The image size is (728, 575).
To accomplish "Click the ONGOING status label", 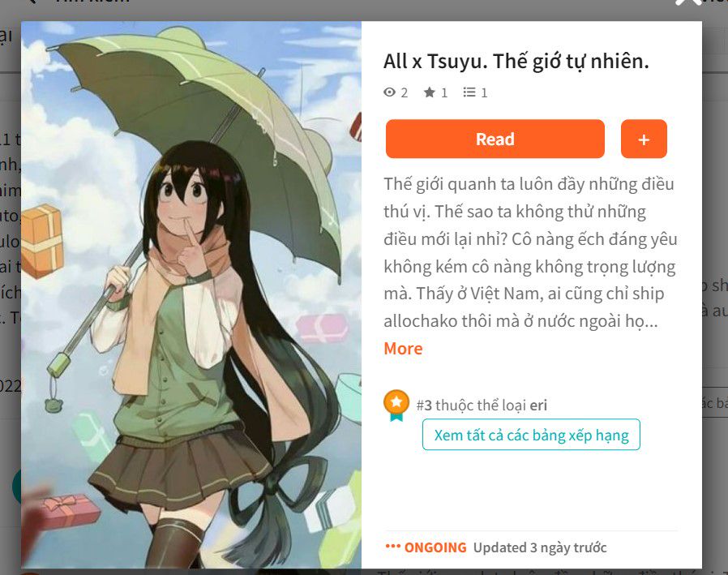I will (x=435, y=547).
